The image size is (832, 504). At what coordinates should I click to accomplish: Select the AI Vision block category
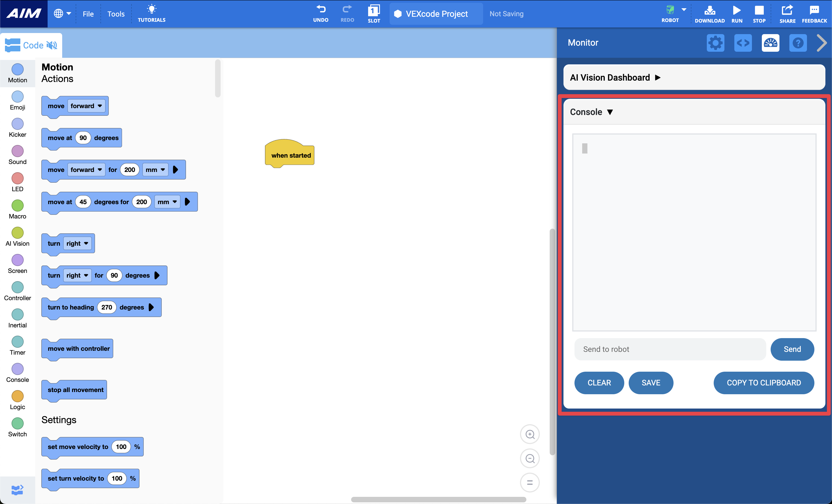tap(17, 236)
